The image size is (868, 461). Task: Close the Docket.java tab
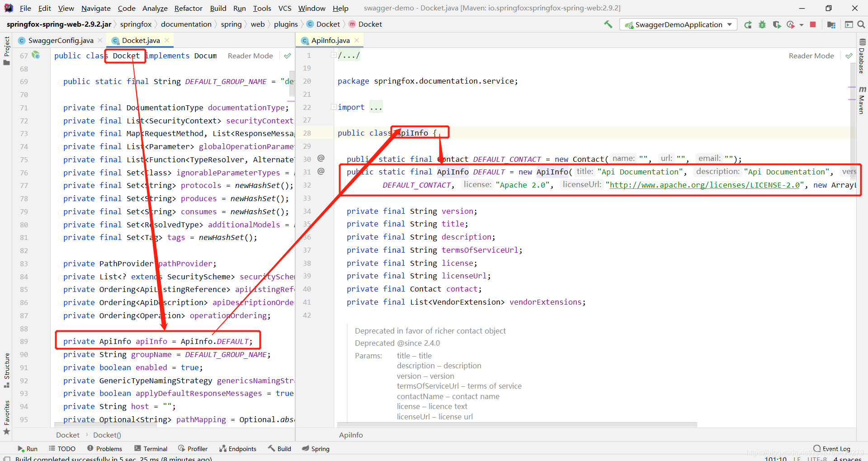tap(167, 40)
